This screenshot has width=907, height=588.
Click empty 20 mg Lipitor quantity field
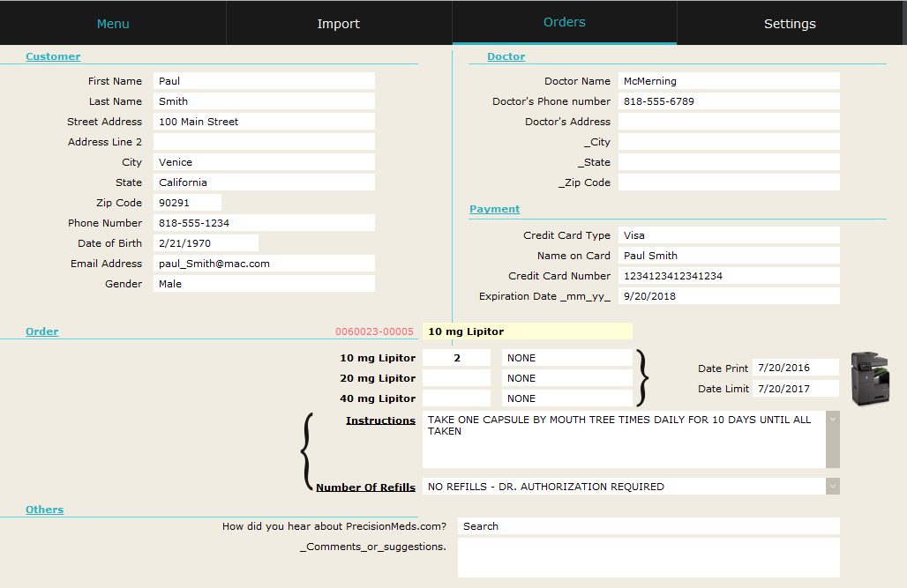click(456, 378)
